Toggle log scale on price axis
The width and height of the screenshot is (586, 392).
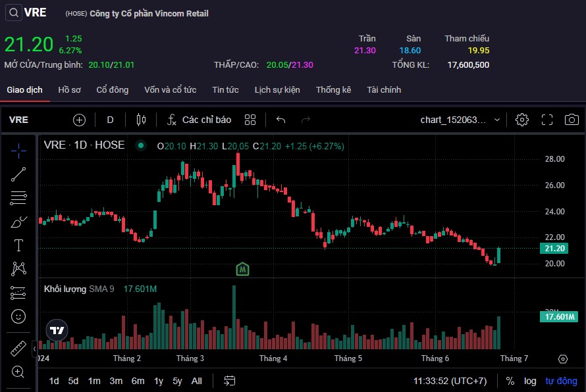(x=530, y=381)
